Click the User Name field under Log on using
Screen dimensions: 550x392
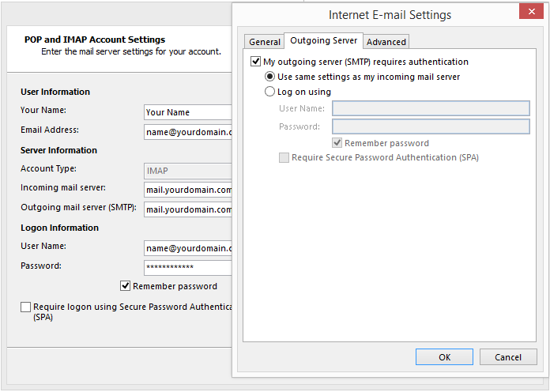[430, 108]
